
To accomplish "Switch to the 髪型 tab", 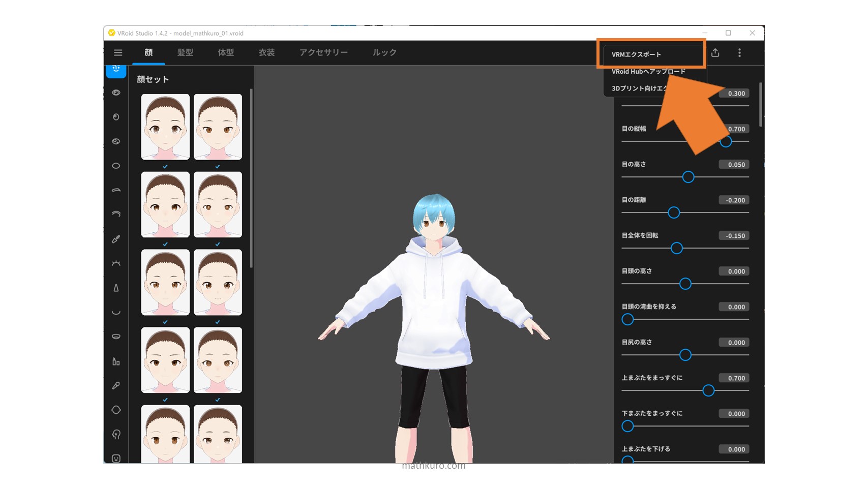I will pos(185,52).
